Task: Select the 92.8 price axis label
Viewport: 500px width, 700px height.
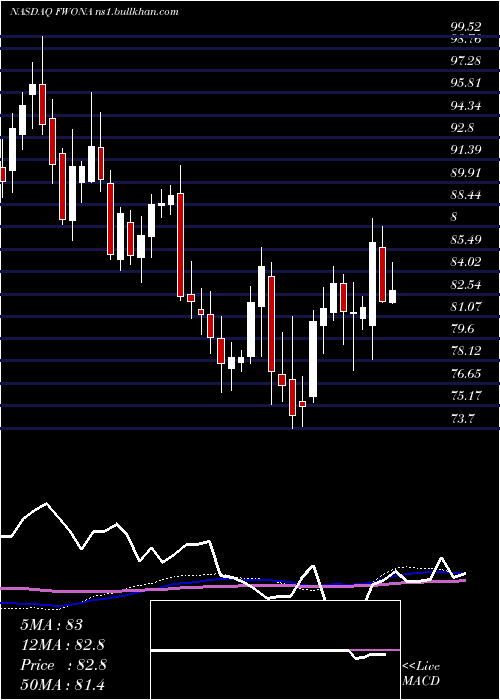Action: [462, 128]
